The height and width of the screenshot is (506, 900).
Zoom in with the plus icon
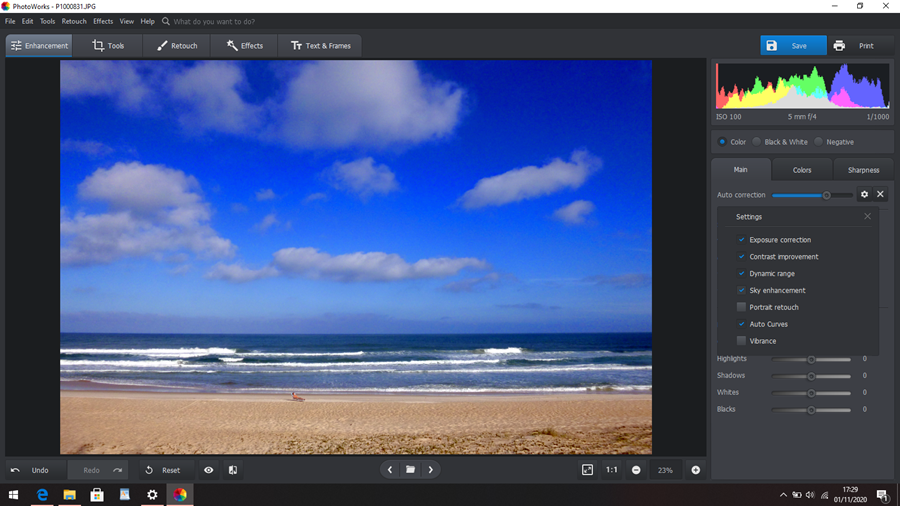(696, 470)
